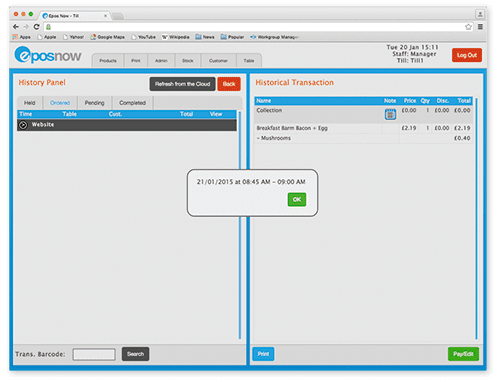The width and height of the screenshot is (500, 382).
Task: Click Refresh from the Cloud
Action: (182, 84)
